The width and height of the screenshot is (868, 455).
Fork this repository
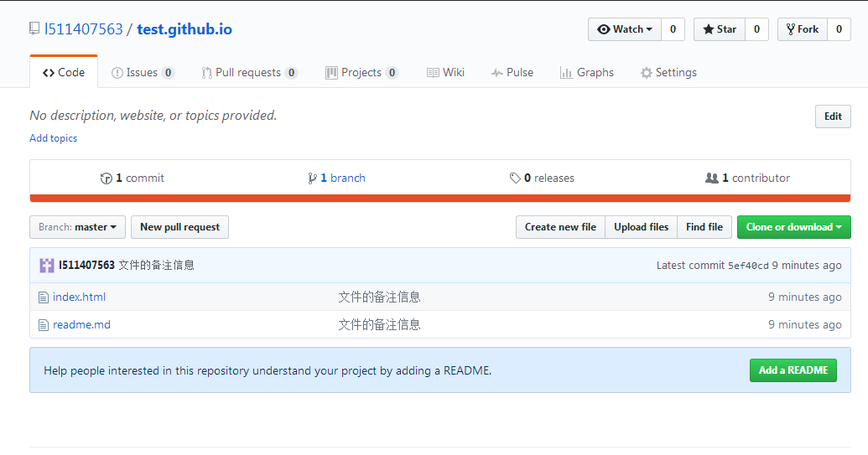point(803,29)
